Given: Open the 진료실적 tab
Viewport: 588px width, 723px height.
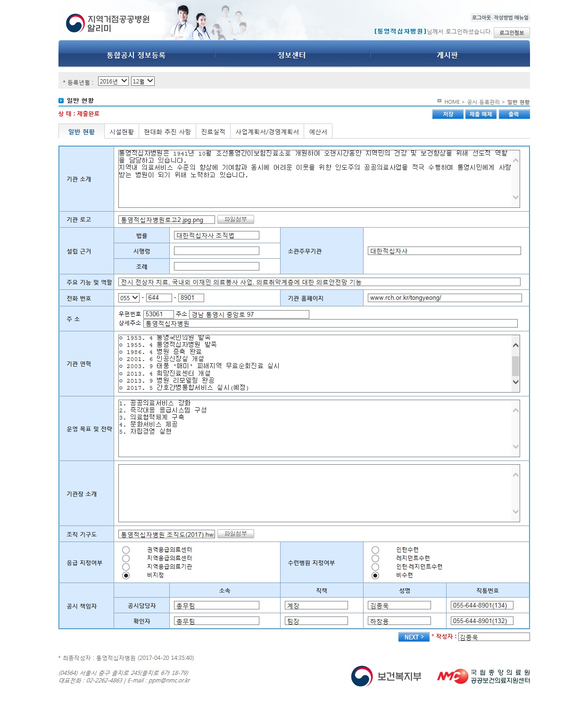Looking at the screenshot, I should [x=213, y=132].
